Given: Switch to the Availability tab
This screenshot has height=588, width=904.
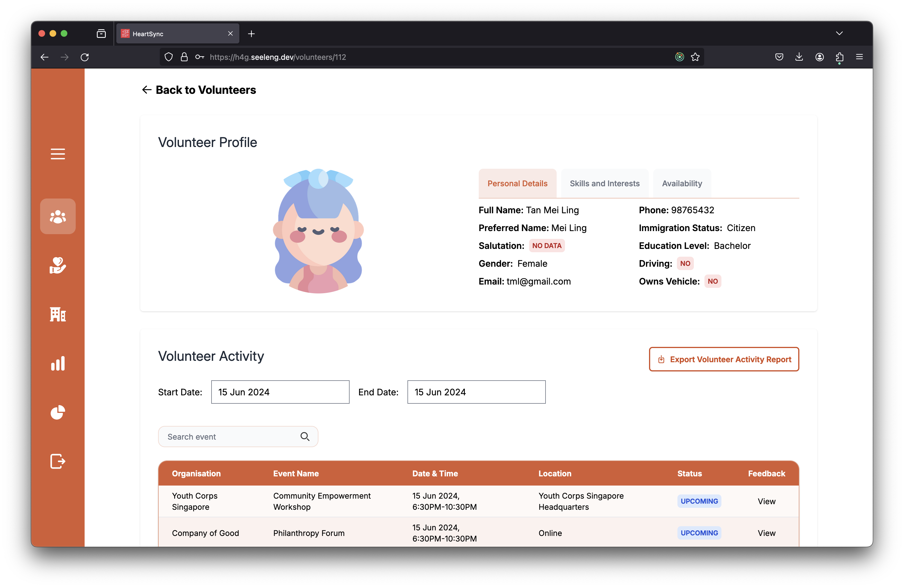Looking at the screenshot, I should (682, 183).
